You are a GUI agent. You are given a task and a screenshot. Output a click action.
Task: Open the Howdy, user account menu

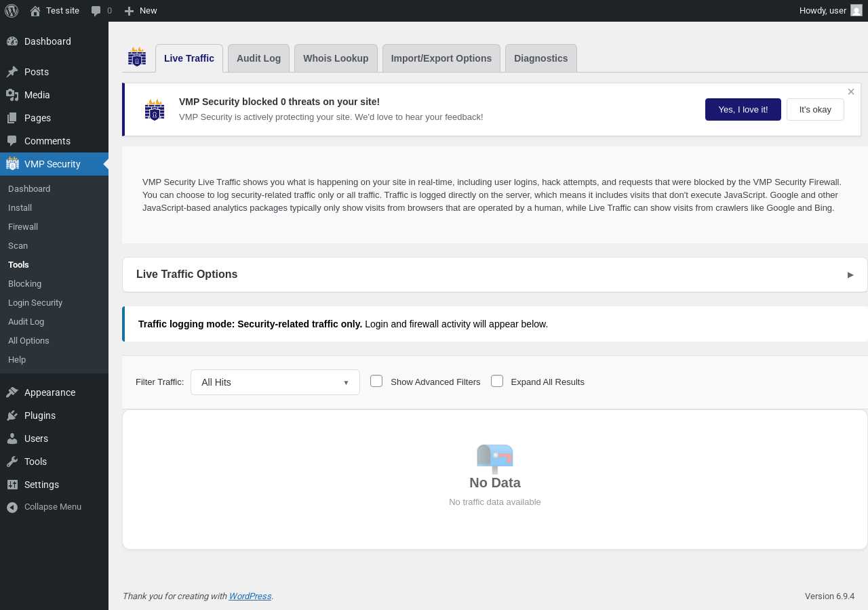[x=831, y=11]
